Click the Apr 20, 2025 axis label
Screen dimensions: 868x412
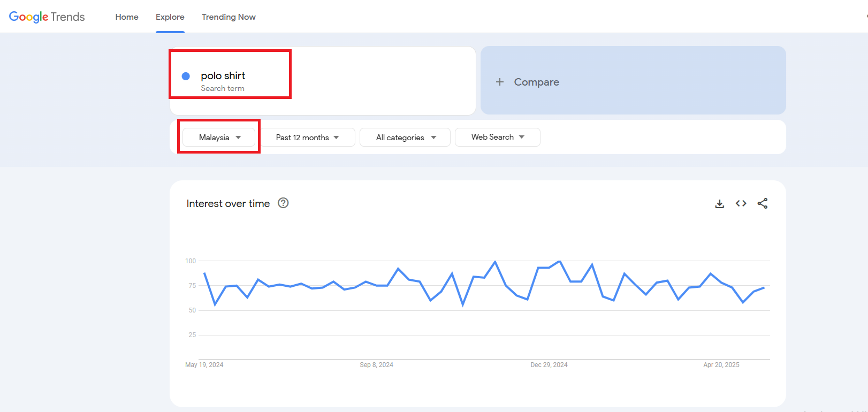tap(721, 365)
